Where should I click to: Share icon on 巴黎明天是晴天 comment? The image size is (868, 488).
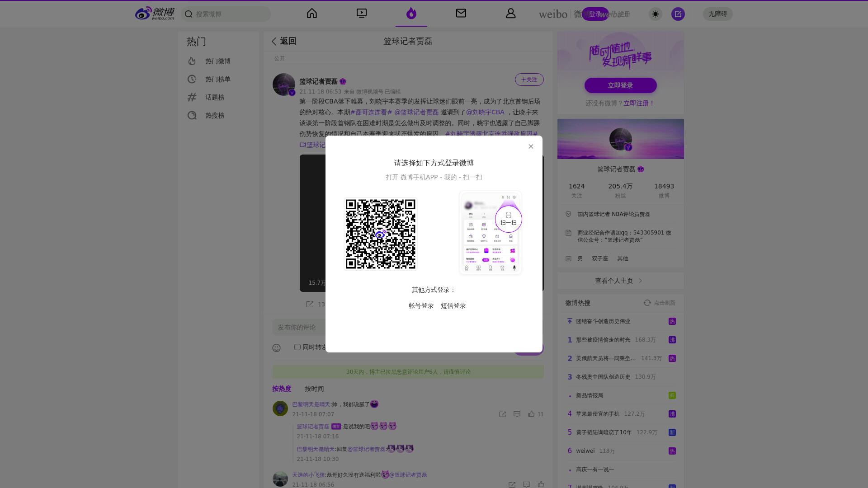coord(502,414)
